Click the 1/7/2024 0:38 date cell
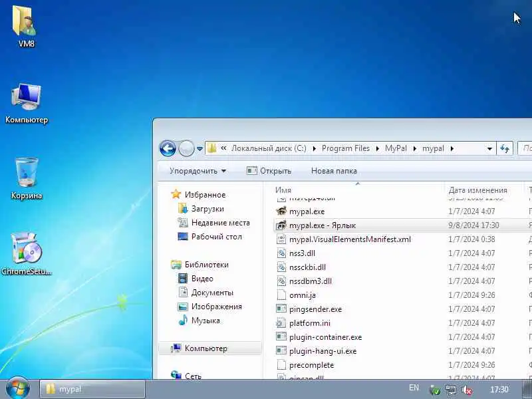The image size is (532, 399). pos(471,239)
